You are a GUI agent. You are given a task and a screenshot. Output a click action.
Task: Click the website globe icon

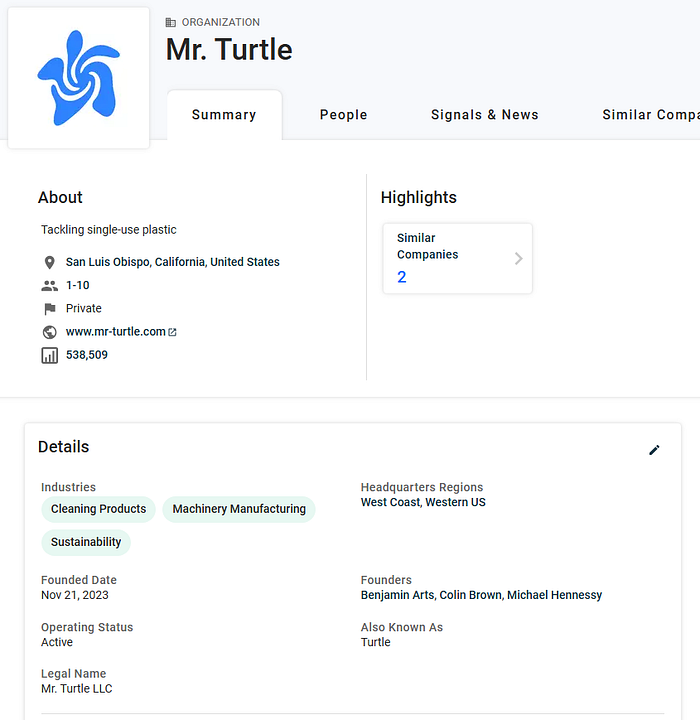click(50, 332)
